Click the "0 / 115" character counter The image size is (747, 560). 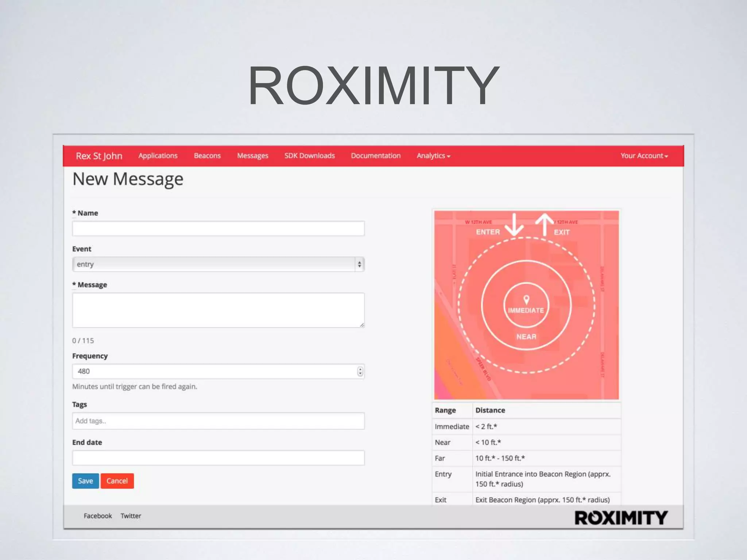tap(83, 341)
